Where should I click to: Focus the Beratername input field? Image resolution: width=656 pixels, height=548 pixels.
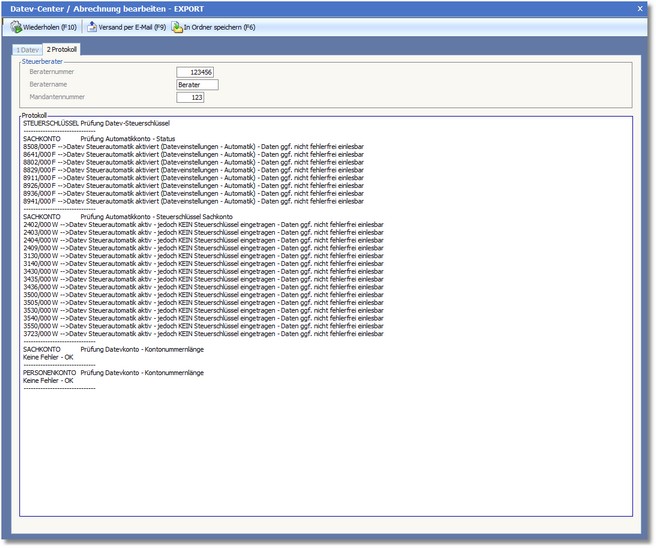tap(196, 85)
